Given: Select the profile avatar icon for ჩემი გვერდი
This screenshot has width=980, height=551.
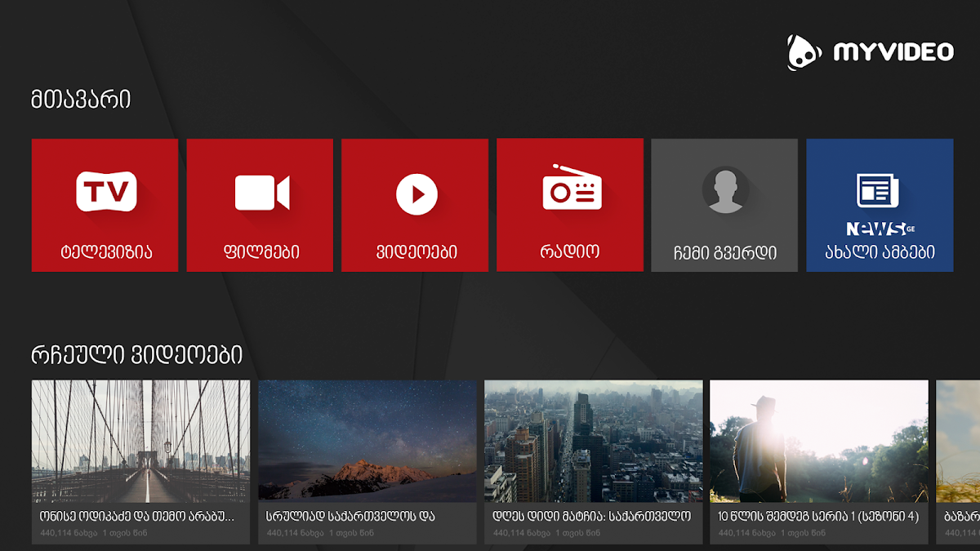Looking at the screenshot, I should click(x=725, y=190).
